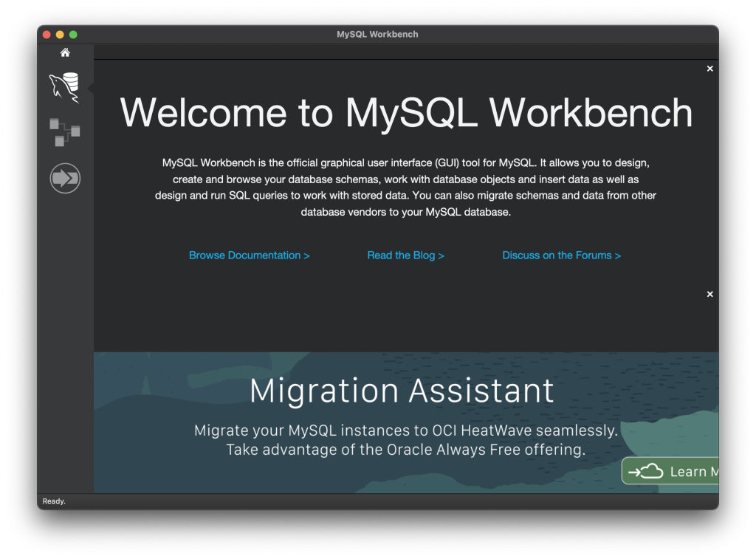This screenshot has width=756, height=559.
Task: Follow the Read the Blog link
Action: pyautogui.click(x=405, y=255)
